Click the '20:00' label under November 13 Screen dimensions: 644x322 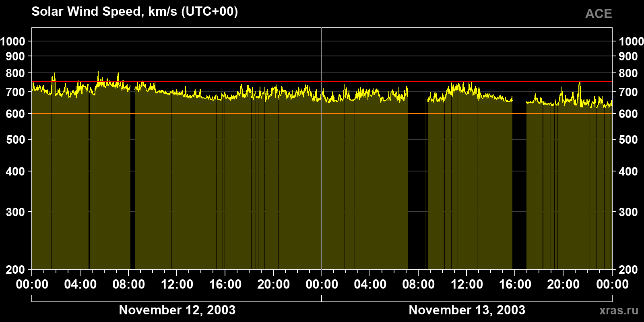pyautogui.click(x=563, y=285)
